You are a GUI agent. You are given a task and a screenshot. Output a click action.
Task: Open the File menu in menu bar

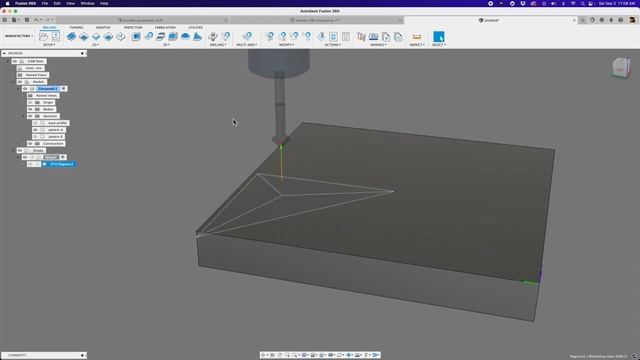pos(45,3)
